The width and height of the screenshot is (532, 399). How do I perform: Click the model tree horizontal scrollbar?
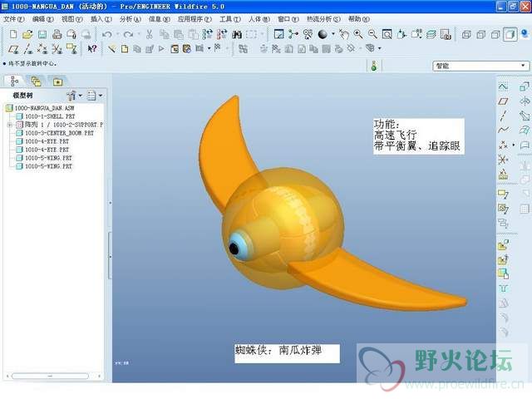[x=50, y=376]
